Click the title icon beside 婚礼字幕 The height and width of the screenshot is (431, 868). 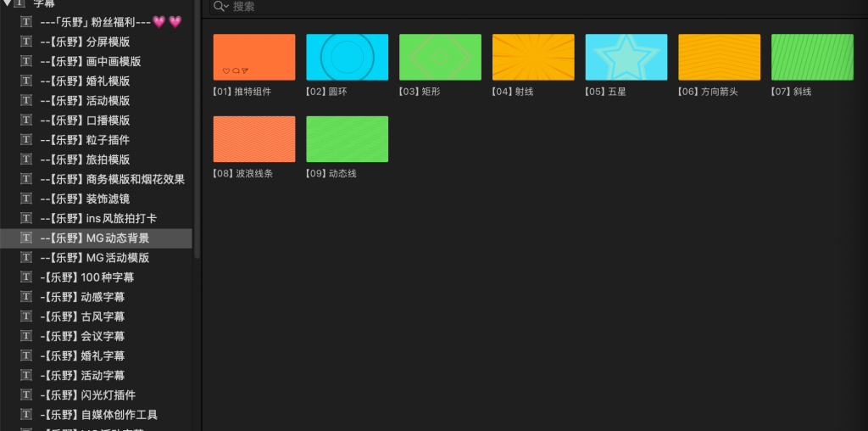(26, 355)
